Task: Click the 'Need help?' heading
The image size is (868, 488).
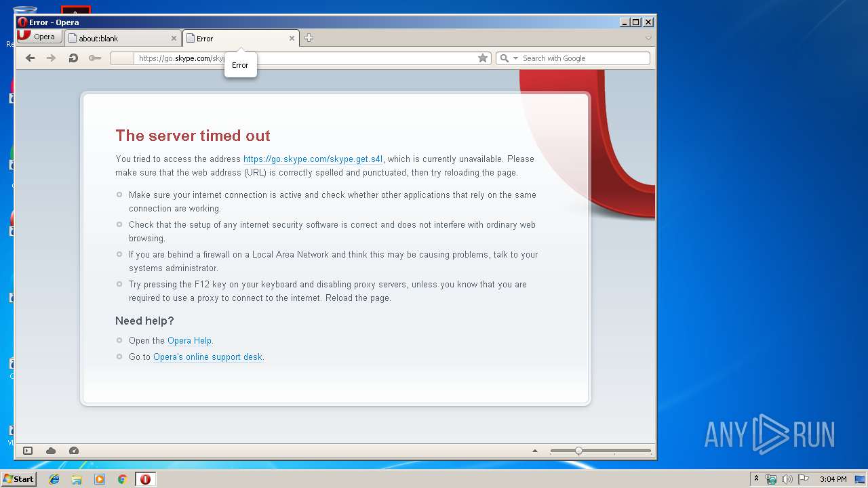Action: pyautogui.click(x=144, y=321)
